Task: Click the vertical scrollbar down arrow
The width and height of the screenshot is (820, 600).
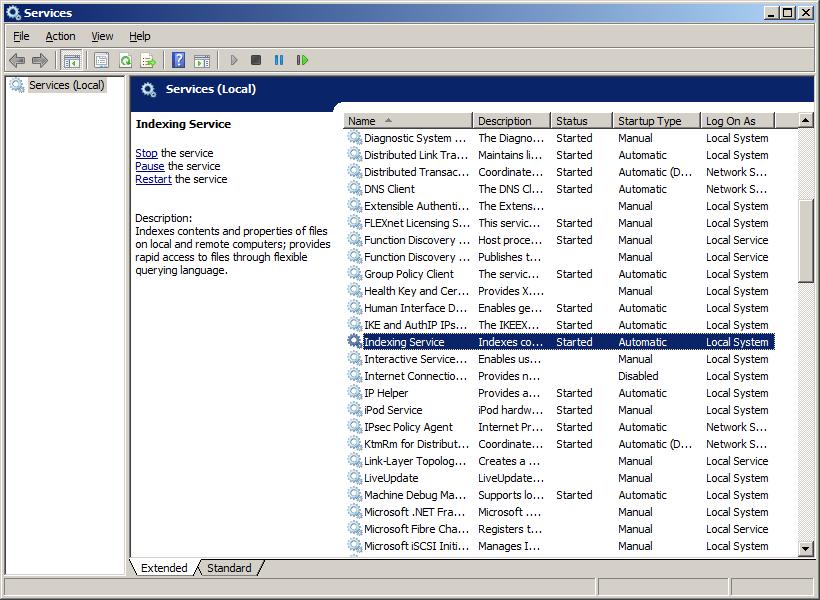Action: 803,548
